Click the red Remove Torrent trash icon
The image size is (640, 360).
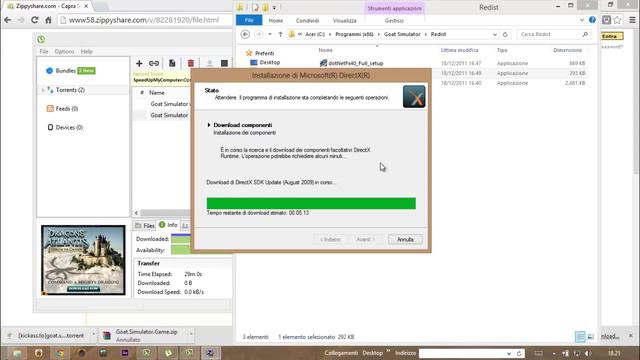tap(191, 63)
